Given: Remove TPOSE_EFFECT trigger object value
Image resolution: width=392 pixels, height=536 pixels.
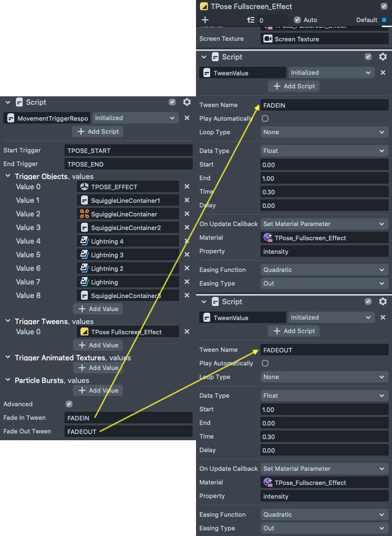Looking at the screenshot, I should click(187, 187).
